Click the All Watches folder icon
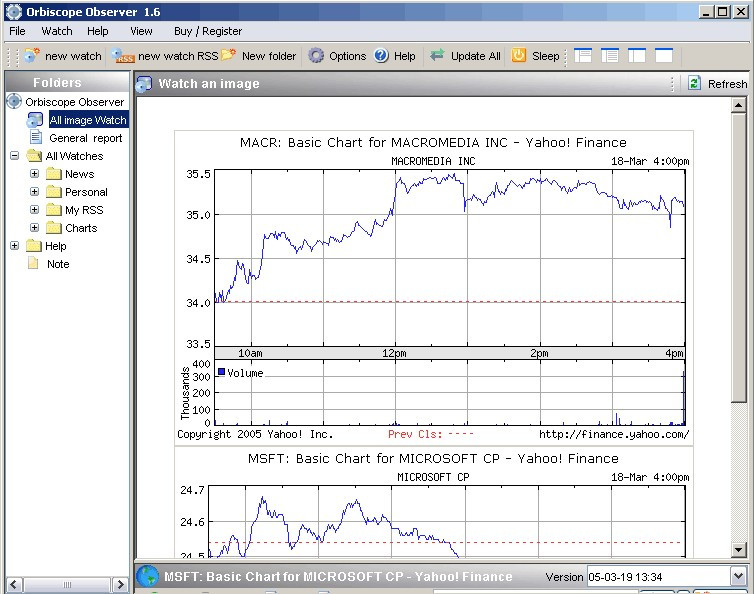The image size is (754, 594). coord(34,156)
